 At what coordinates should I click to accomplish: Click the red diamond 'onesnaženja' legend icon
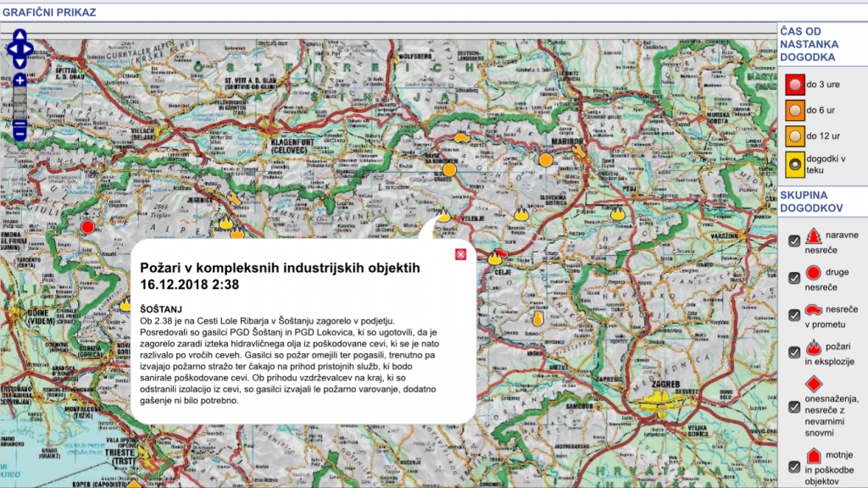tap(813, 384)
